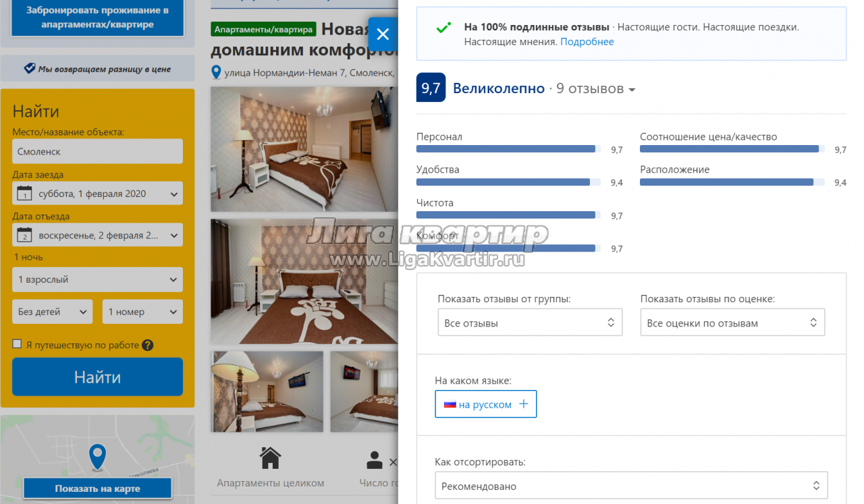The image size is (864, 504).
Task: Click the price match tag icon
Action: pyautogui.click(x=29, y=69)
